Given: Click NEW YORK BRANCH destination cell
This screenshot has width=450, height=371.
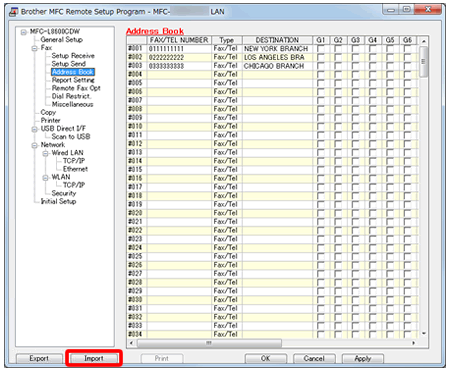Looking at the screenshot, I should [x=277, y=49].
